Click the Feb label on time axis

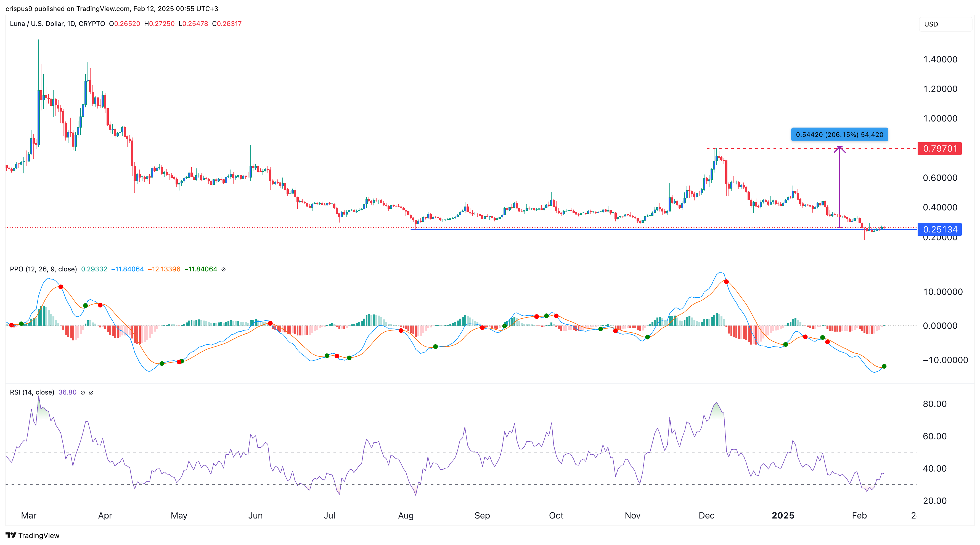tap(859, 516)
